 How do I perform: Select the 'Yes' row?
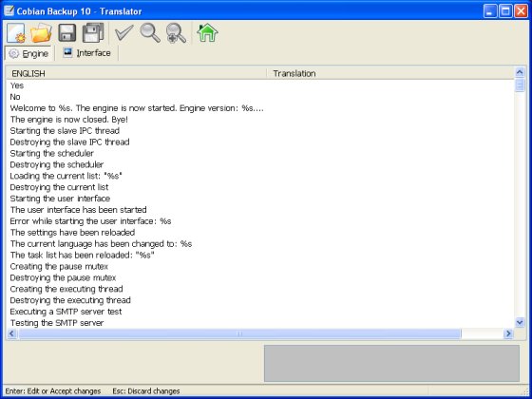click(x=260, y=85)
